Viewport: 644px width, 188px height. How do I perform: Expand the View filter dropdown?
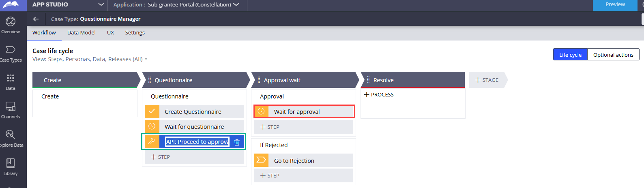[146, 59]
